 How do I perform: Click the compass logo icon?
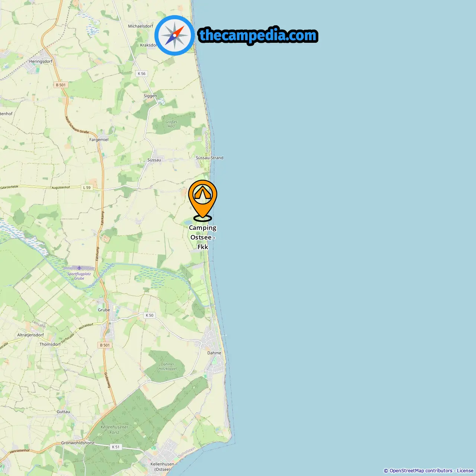coord(174,35)
